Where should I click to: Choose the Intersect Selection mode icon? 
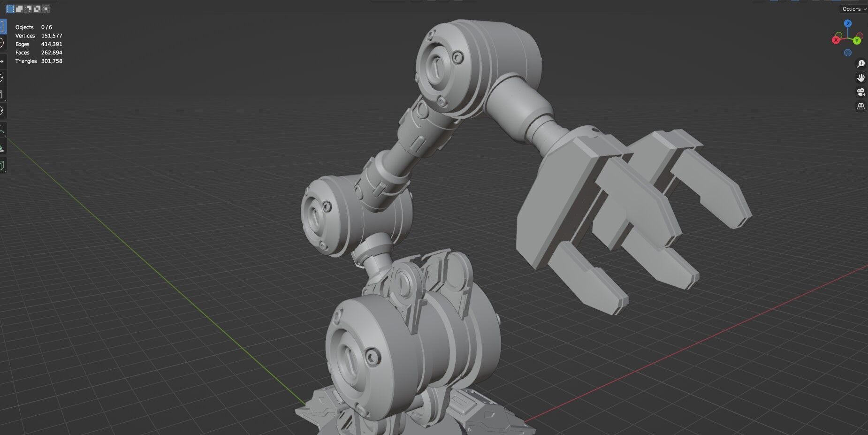tap(46, 9)
